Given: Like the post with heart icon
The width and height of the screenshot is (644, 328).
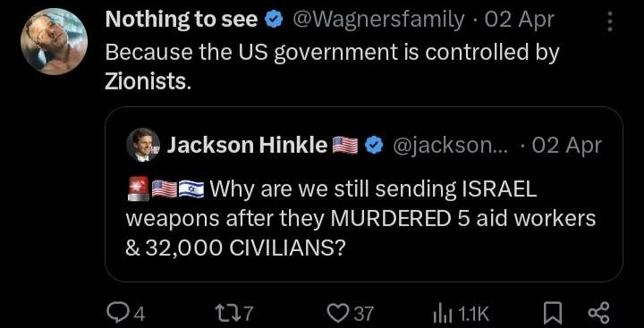Looking at the screenshot, I should (339, 314).
